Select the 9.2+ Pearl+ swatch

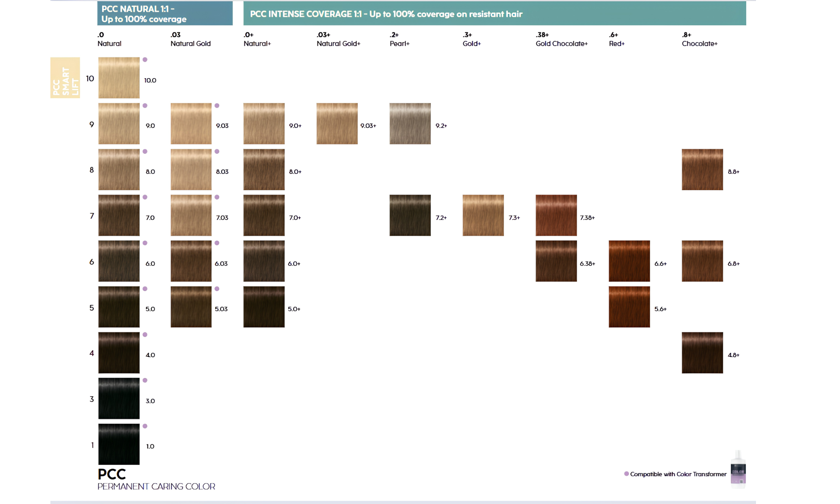point(410,123)
